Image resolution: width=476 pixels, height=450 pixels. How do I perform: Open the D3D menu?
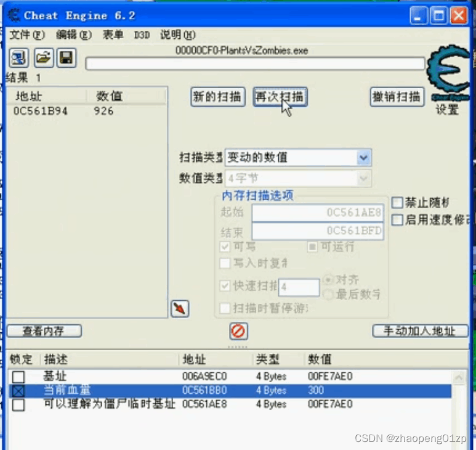[142, 35]
